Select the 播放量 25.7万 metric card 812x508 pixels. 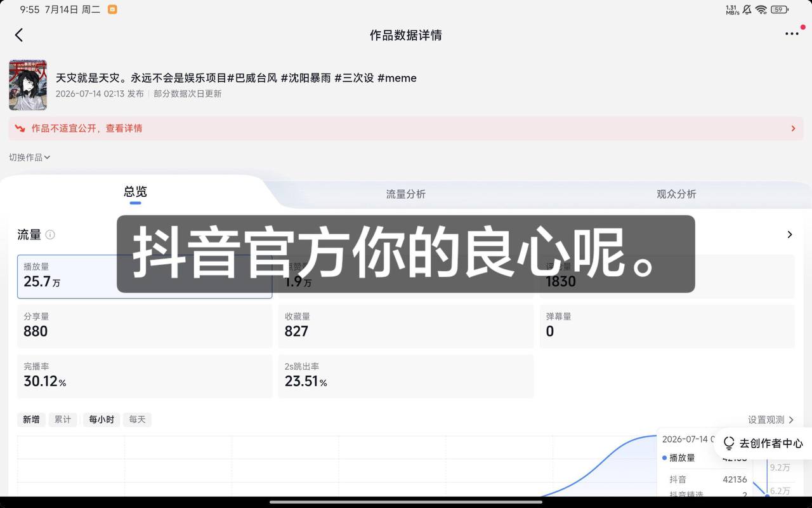click(145, 276)
